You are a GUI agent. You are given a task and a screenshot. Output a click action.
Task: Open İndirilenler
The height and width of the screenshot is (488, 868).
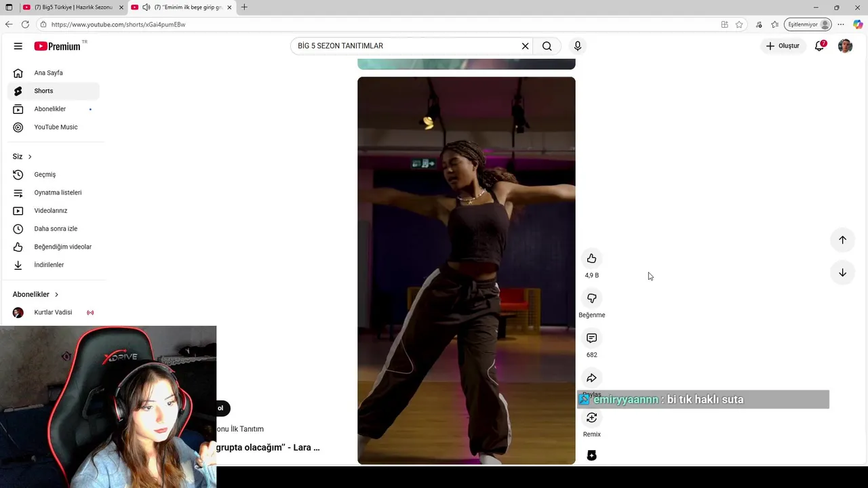[54, 265]
